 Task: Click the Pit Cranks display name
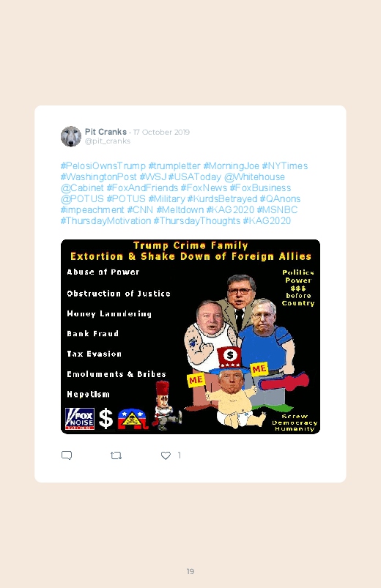(x=106, y=132)
